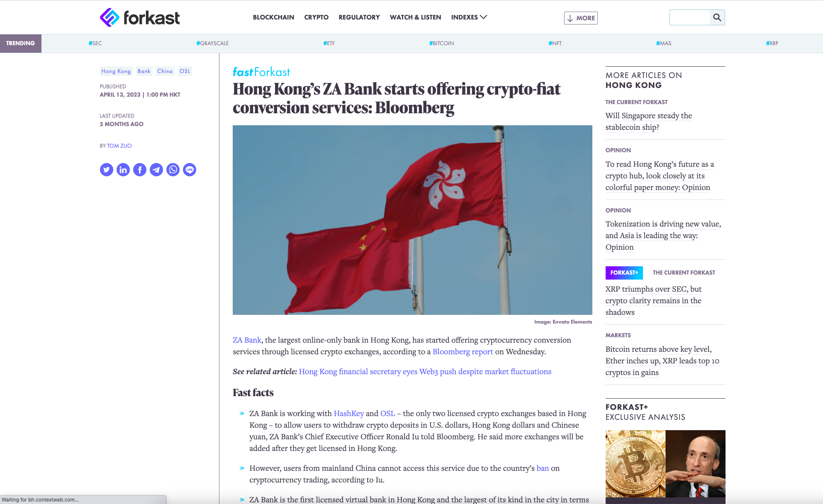The height and width of the screenshot is (504, 823).
Task: Open the Blockchain menu item
Action: pyautogui.click(x=273, y=17)
